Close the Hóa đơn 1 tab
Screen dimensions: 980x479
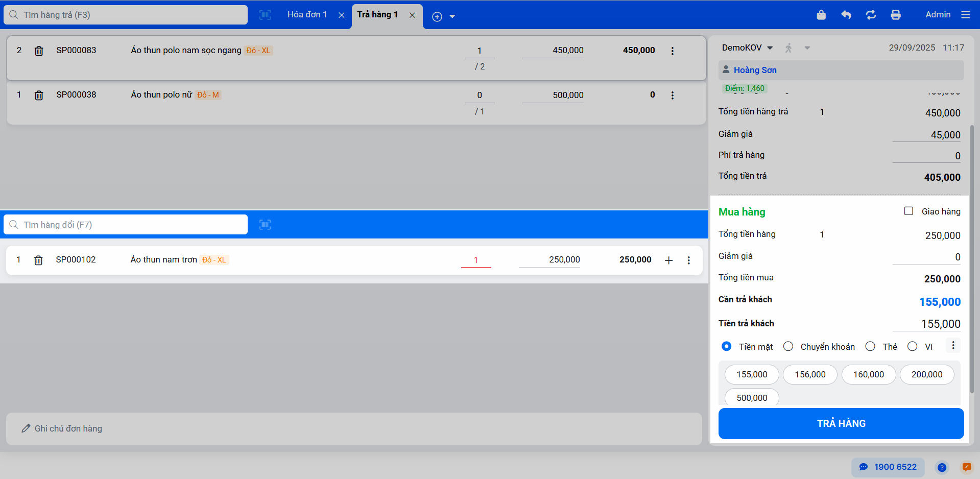tap(342, 15)
